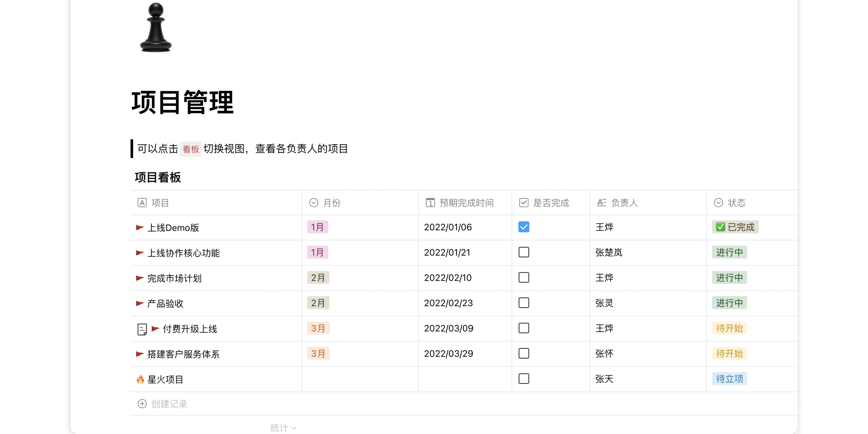Viewport: 868px width, 434px height.
Task: Check the completion checkbox for 完成市场计划
Action: (524, 278)
